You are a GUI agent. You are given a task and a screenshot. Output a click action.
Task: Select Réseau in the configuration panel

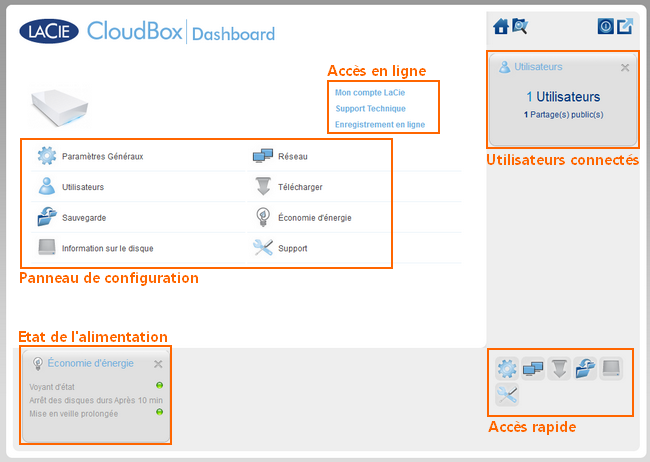(x=293, y=157)
